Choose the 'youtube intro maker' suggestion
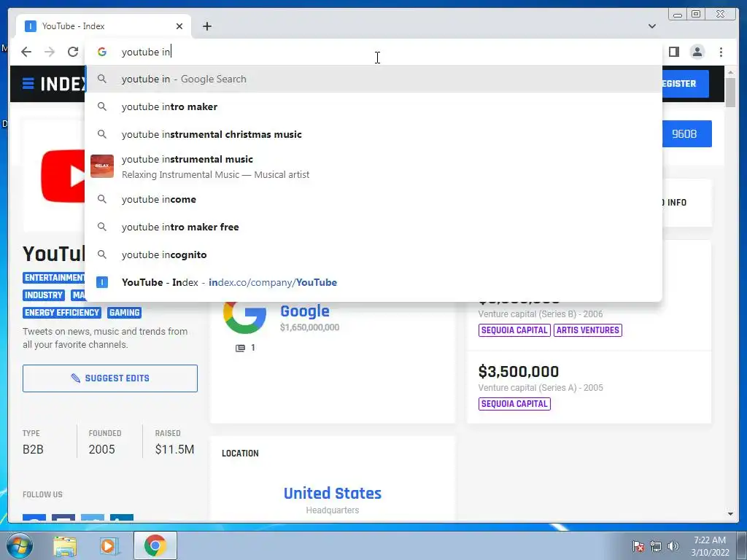 pos(373,106)
